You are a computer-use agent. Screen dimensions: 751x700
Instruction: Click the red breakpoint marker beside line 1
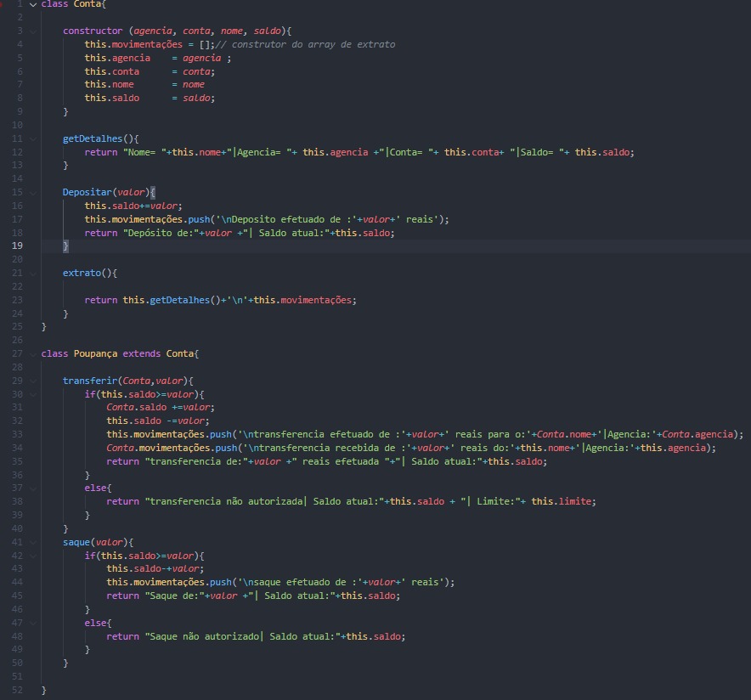coord(3,4)
